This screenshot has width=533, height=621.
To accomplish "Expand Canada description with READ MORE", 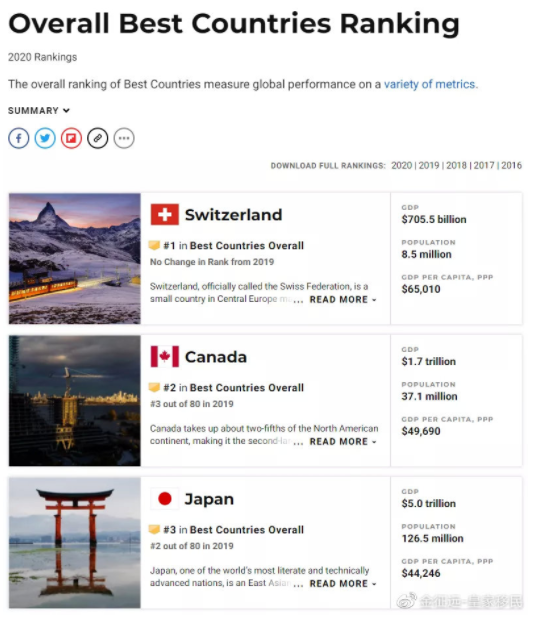I will [343, 442].
